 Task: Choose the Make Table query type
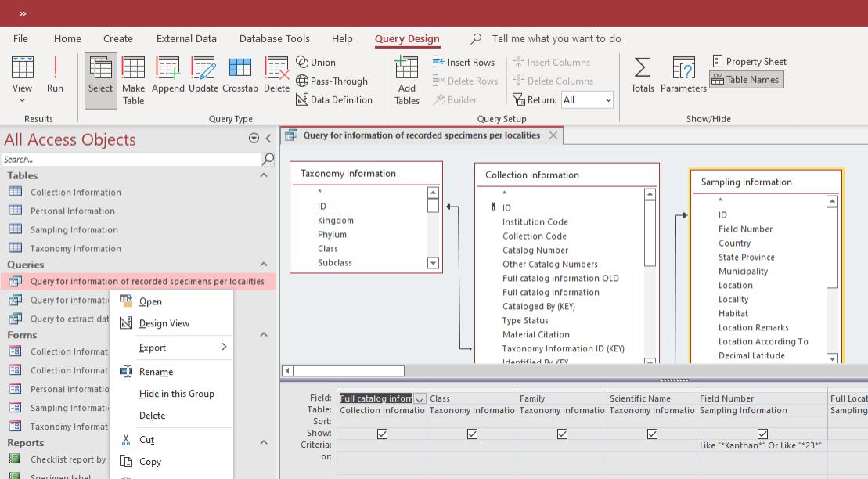click(x=133, y=81)
